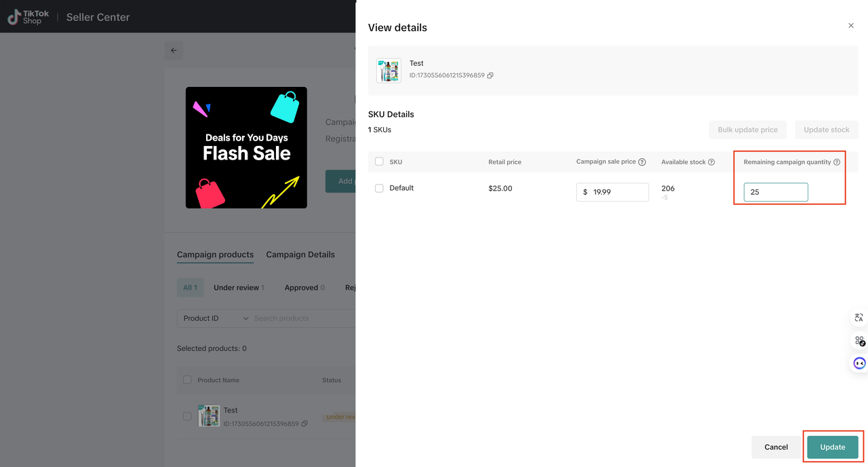
Task: Click the TikTok Shop logo
Action: pyautogui.click(x=24, y=17)
